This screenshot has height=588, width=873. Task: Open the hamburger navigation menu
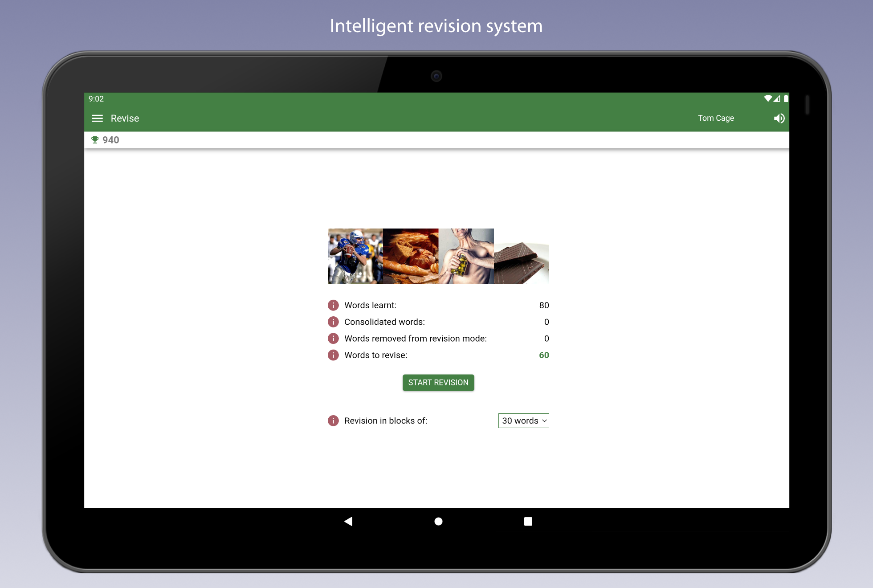click(97, 118)
